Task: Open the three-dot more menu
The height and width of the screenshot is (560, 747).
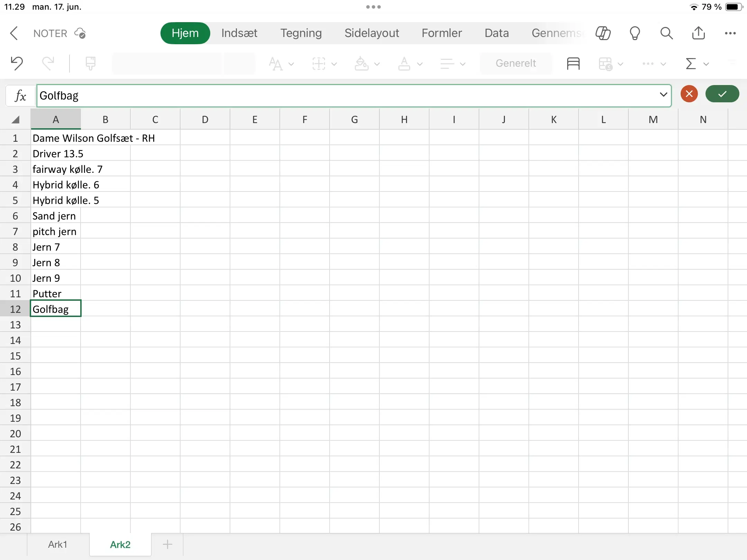Action: coord(730,33)
